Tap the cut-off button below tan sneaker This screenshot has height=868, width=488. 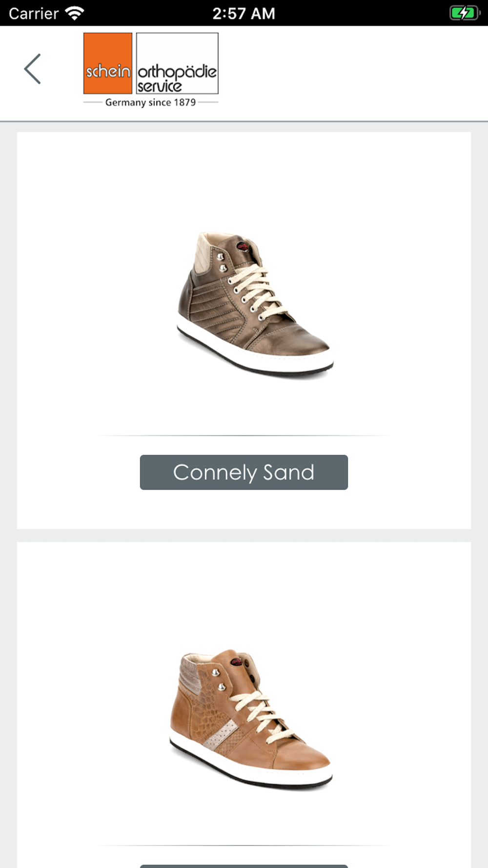[244, 866]
